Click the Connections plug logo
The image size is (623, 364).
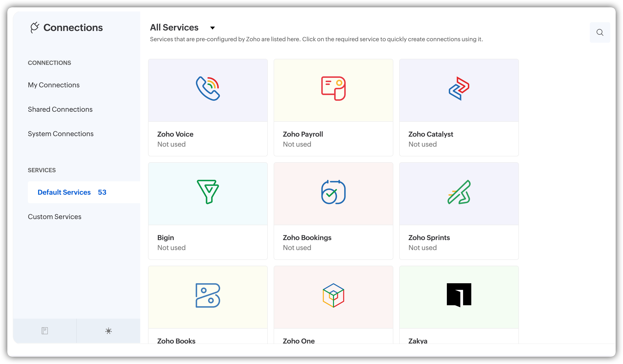pos(35,27)
